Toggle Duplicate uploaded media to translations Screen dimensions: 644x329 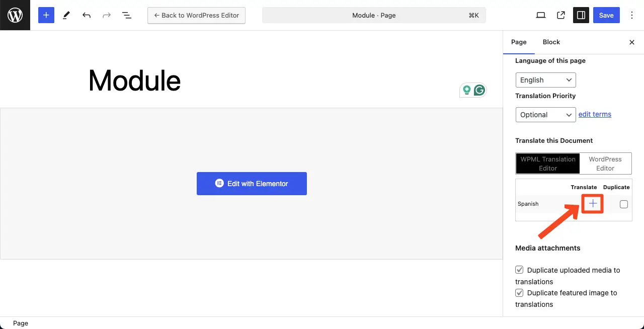520,270
